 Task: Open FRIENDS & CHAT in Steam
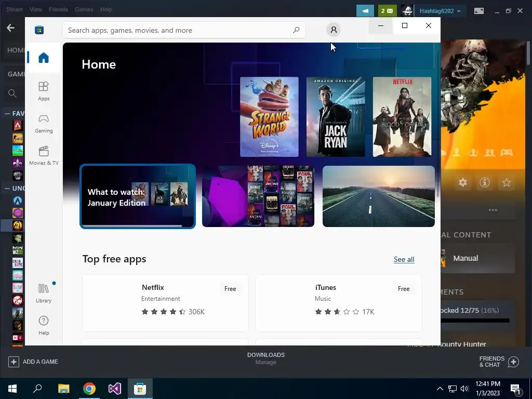coord(499,362)
